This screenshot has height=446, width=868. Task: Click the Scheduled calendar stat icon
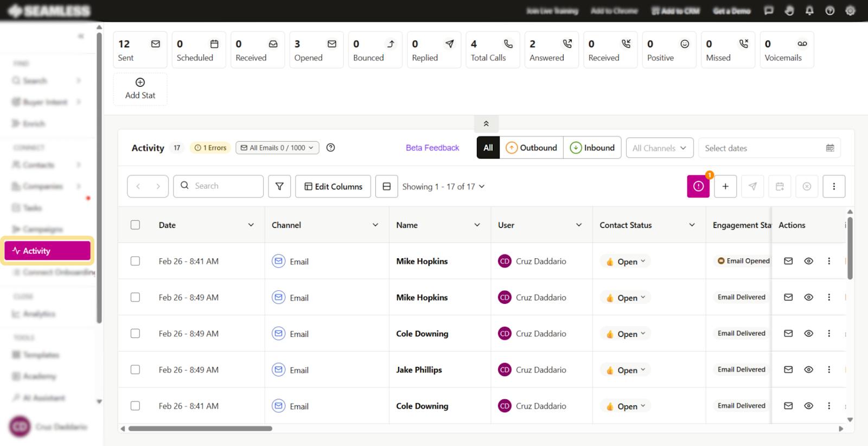[214, 44]
